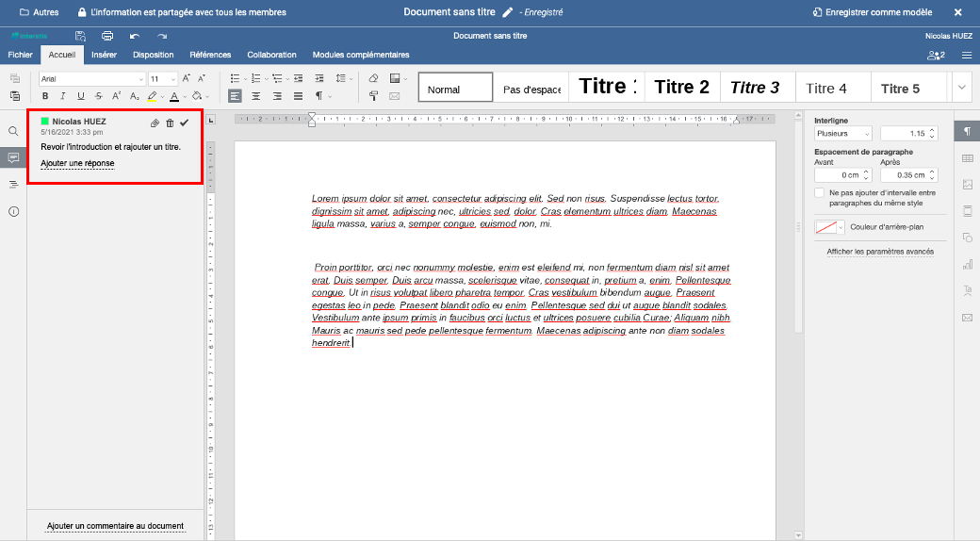Open the navigation headings panel in the left sidebar
This screenshot has width=980, height=541.
click(13, 185)
